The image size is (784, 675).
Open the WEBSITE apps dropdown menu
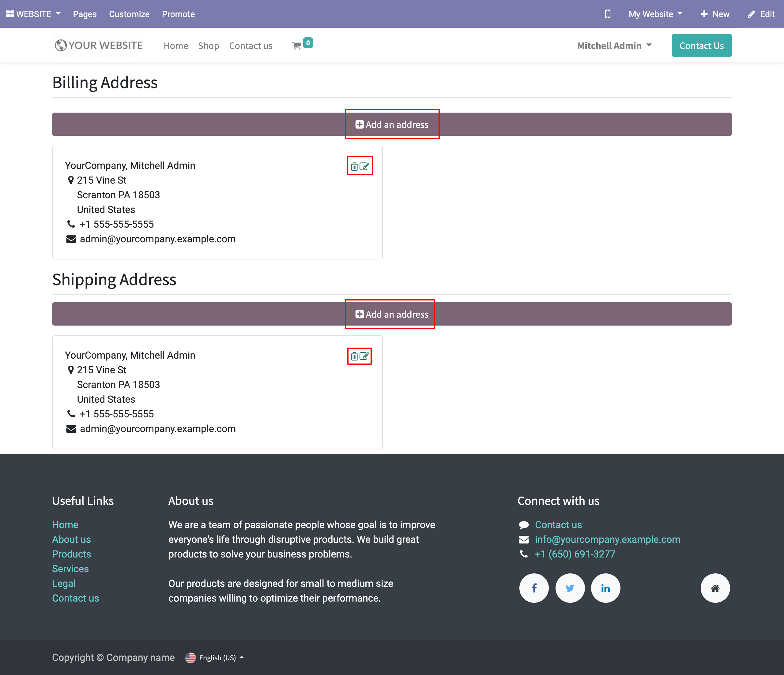[33, 14]
